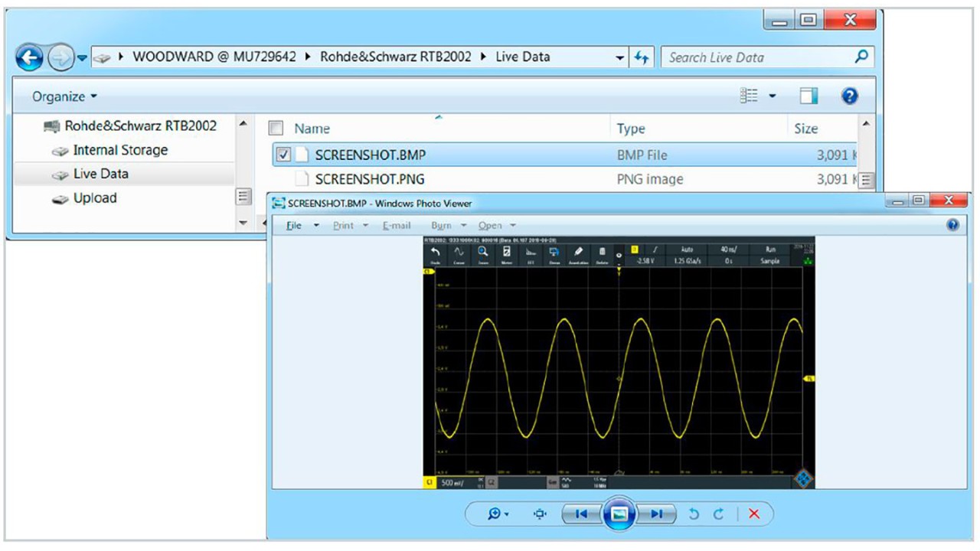
Task: Open the Photo Viewer Open menu
Action: [497, 225]
